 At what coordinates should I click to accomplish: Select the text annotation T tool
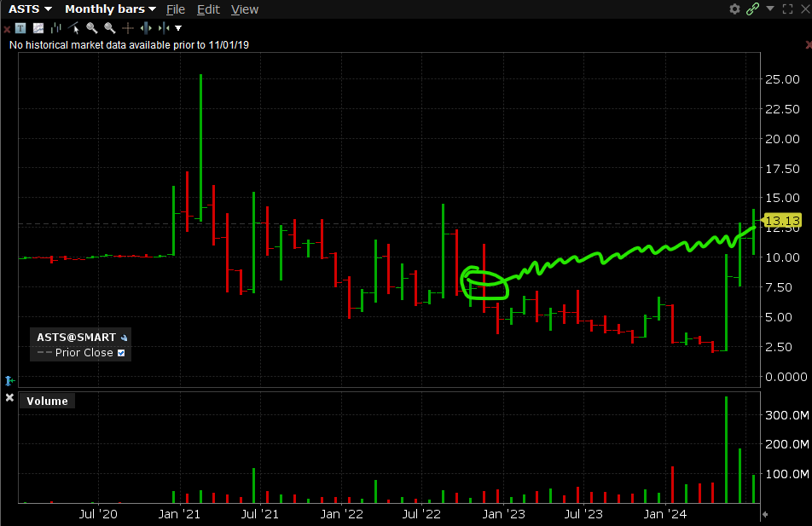pos(20,28)
